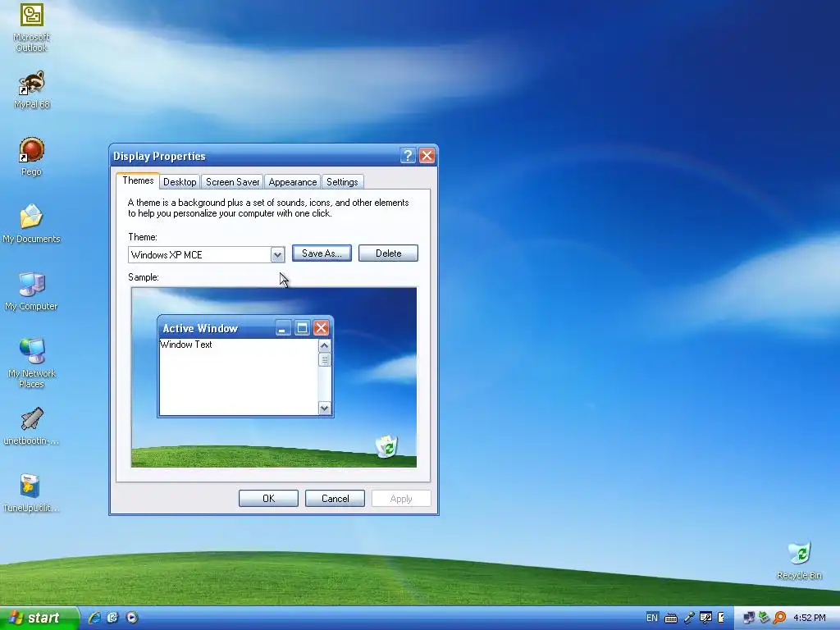Click the sample window scrollbar up arrow

324,346
